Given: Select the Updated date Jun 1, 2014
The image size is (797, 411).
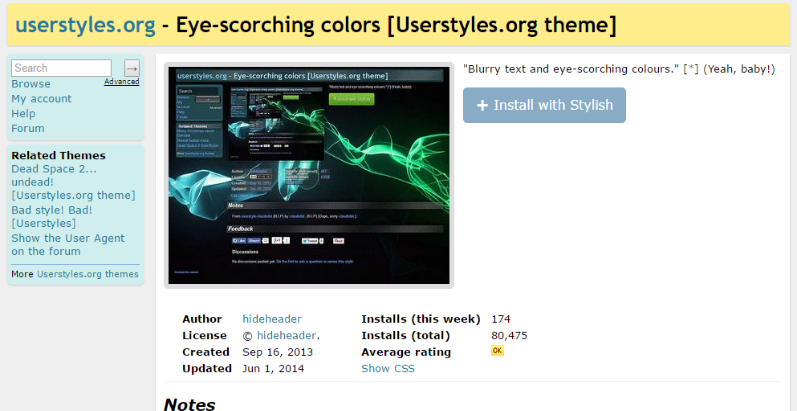Looking at the screenshot, I should pos(273,368).
